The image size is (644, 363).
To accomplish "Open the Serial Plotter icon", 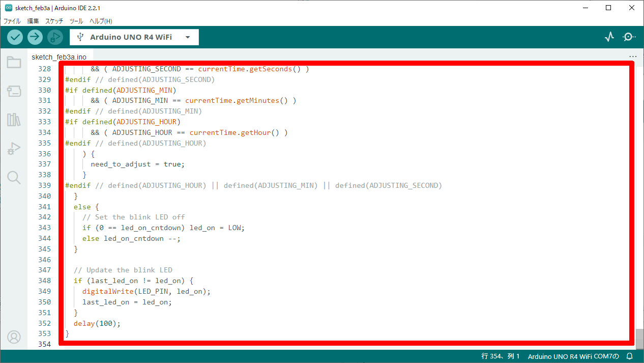I will (609, 37).
